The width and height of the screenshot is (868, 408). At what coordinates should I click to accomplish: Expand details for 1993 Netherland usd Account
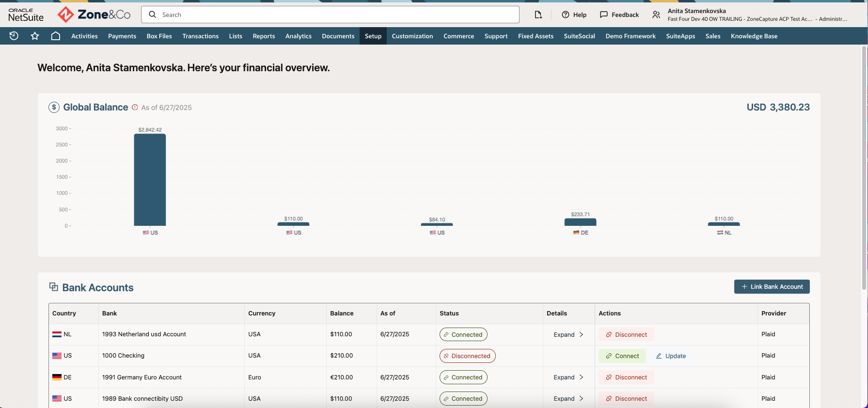(568, 334)
